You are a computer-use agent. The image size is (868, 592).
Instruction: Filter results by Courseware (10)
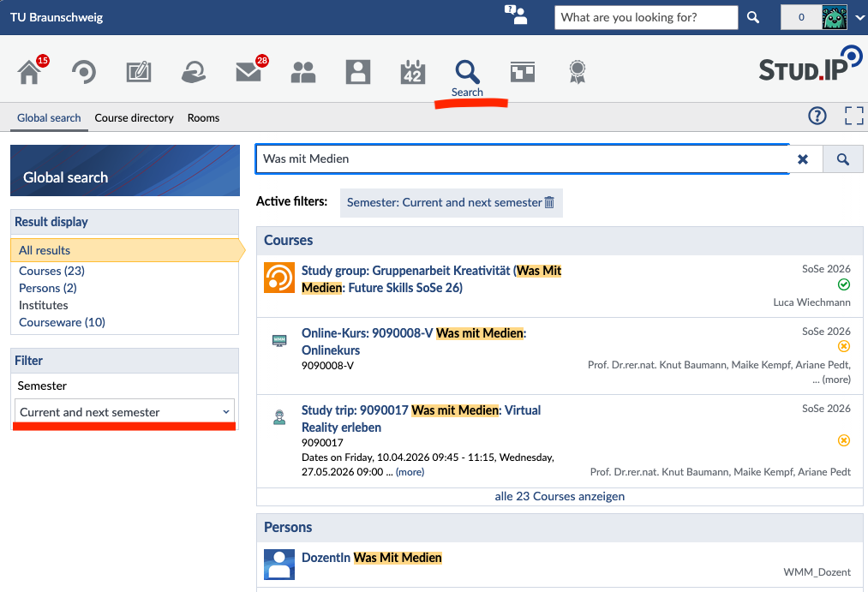pyautogui.click(x=62, y=322)
